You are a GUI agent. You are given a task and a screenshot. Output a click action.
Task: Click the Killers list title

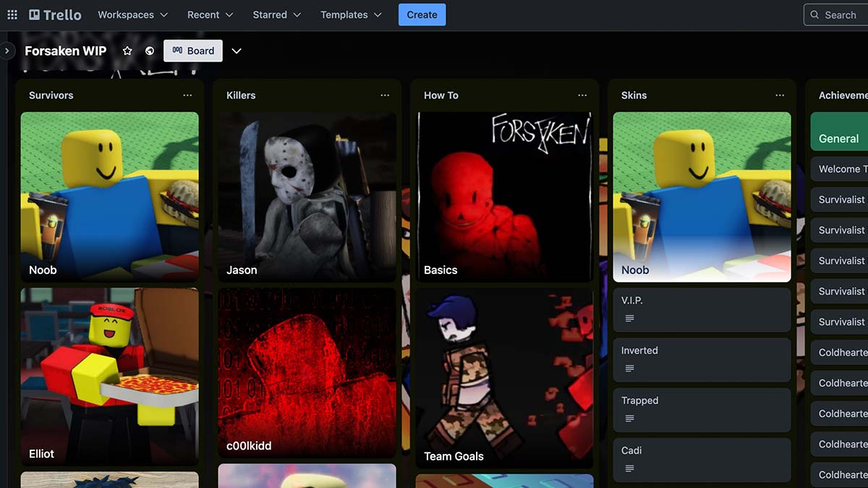241,95
